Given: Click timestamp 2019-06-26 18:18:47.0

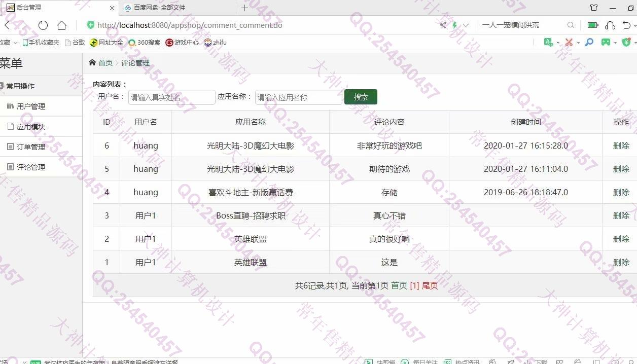Looking at the screenshot, I should [526, 193].
